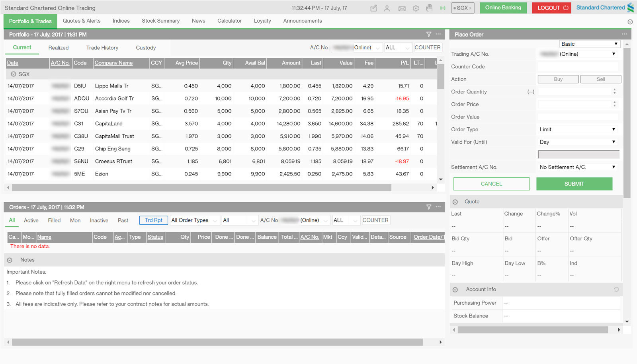Viewport: 637px width, 364px height.
Task: Click down arrow of the Place Order vertical scrollbar
Action: click(627, 322)
